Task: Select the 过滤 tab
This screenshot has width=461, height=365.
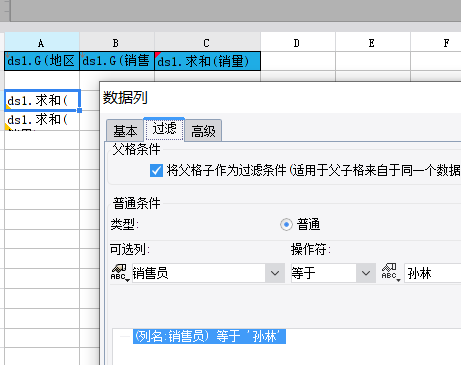Action: click(164, 129)
